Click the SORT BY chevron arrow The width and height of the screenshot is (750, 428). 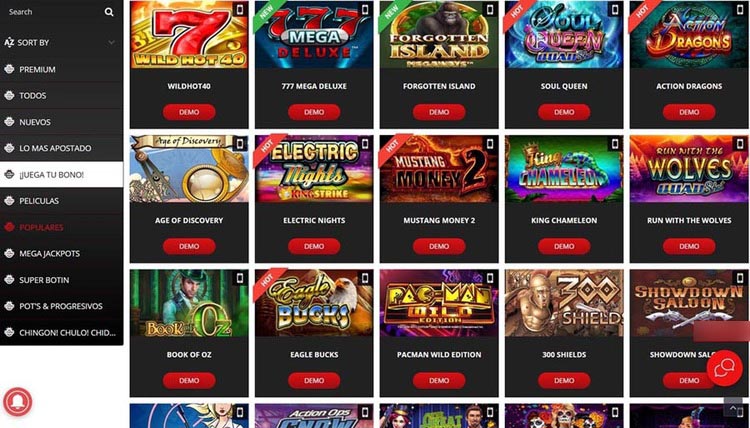[111, 43]
